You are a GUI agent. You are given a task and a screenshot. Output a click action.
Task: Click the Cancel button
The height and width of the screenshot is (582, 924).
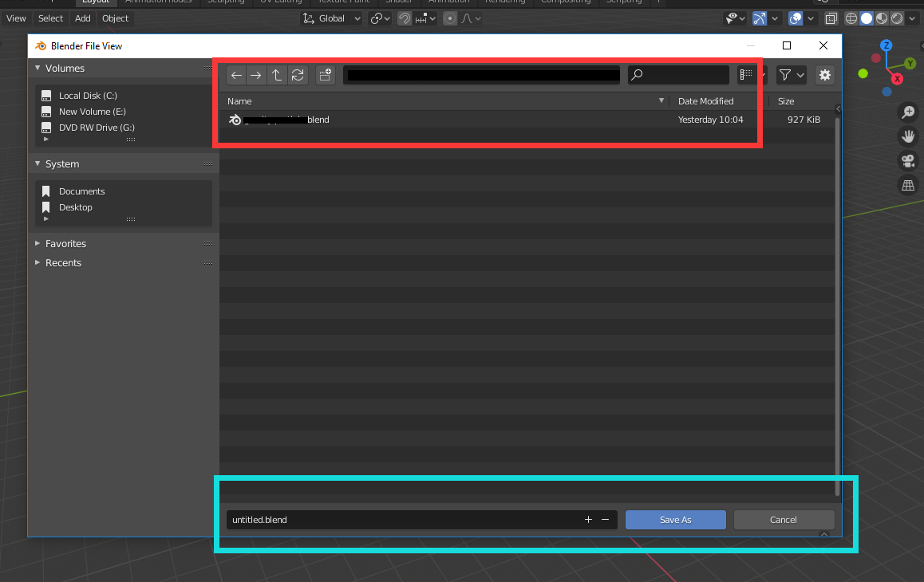[783, 520]
